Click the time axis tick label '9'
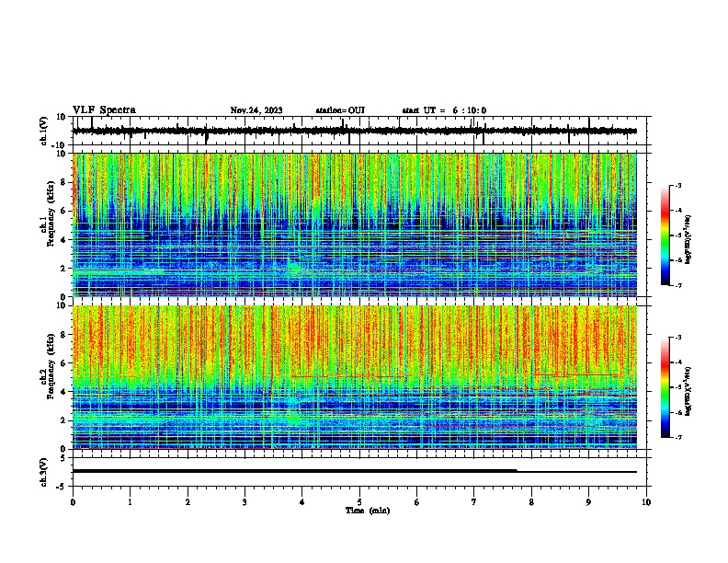This screenshot has height=563, width=728. [588, 502]
